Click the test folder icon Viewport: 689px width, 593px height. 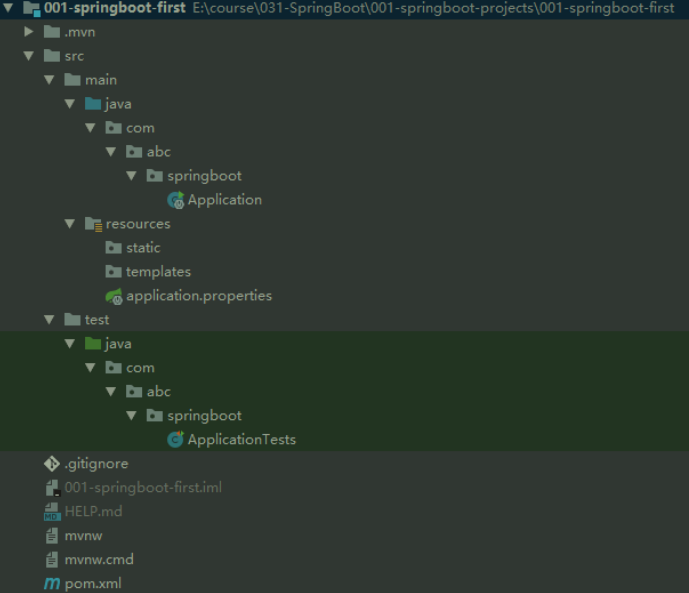point(73,320)
